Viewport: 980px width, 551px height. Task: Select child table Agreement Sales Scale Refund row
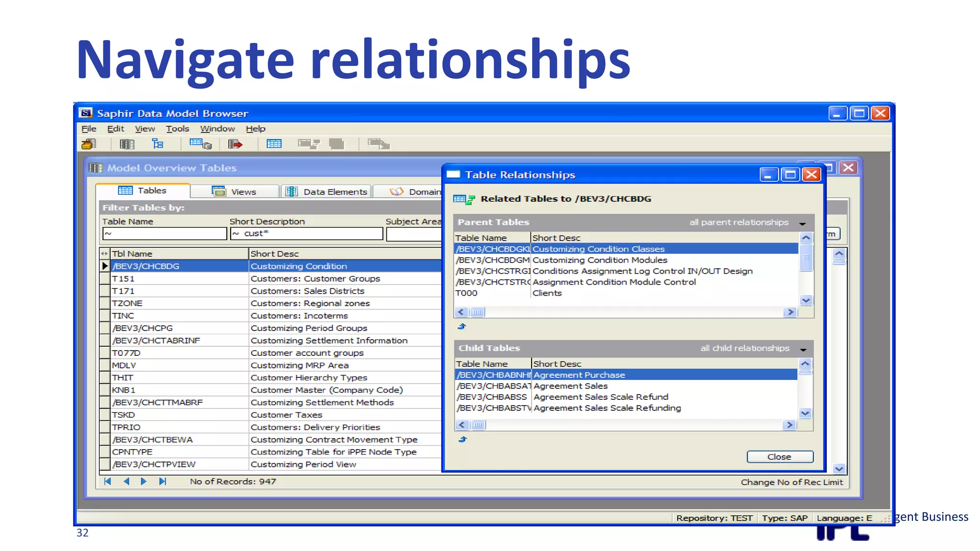[626, 397]
